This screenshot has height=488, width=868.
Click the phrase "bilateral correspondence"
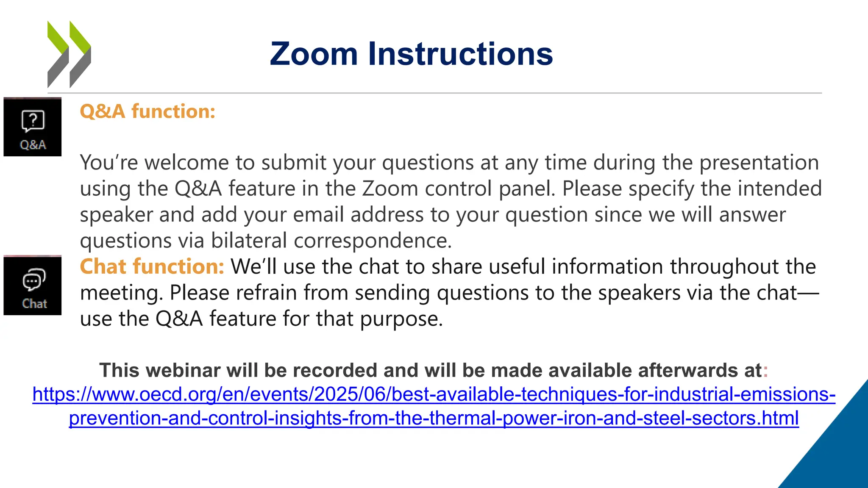click(331, 241)
